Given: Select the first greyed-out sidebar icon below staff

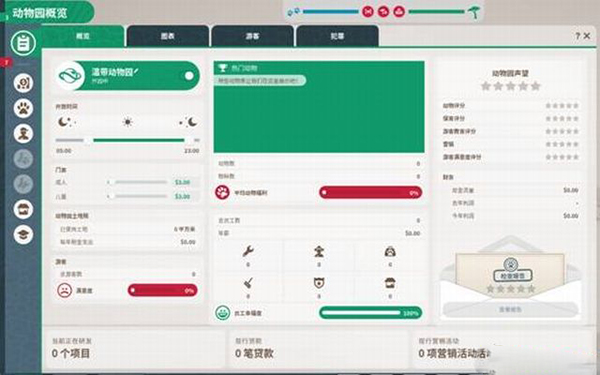Looking at the screenshot, I should (x=23, y=159).
